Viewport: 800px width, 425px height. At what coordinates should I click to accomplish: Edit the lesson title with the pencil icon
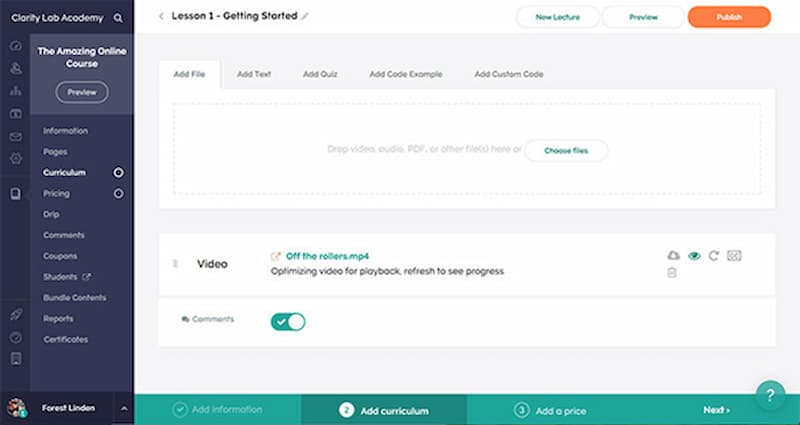[305, 16]
